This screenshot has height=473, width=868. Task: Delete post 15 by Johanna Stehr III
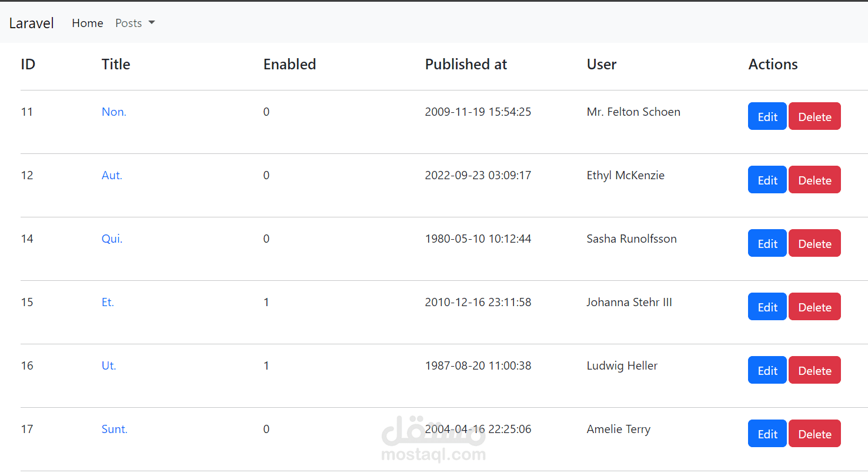coord(814,307)
